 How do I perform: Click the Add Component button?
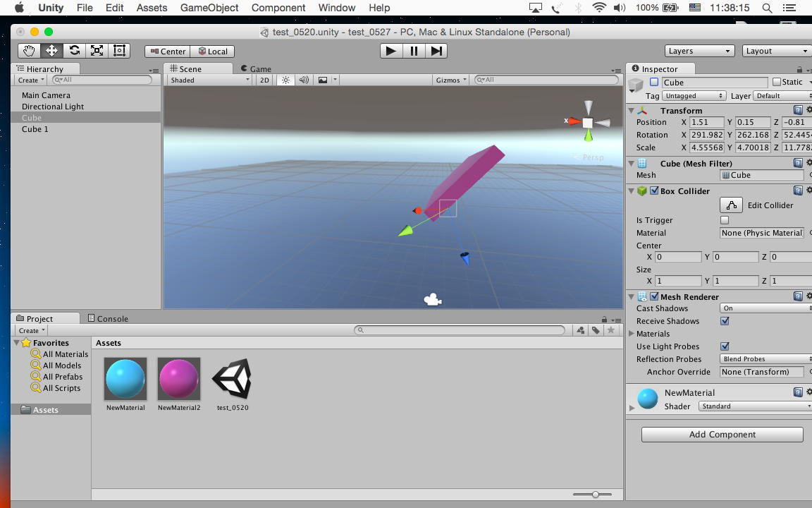tap(722, 435)
